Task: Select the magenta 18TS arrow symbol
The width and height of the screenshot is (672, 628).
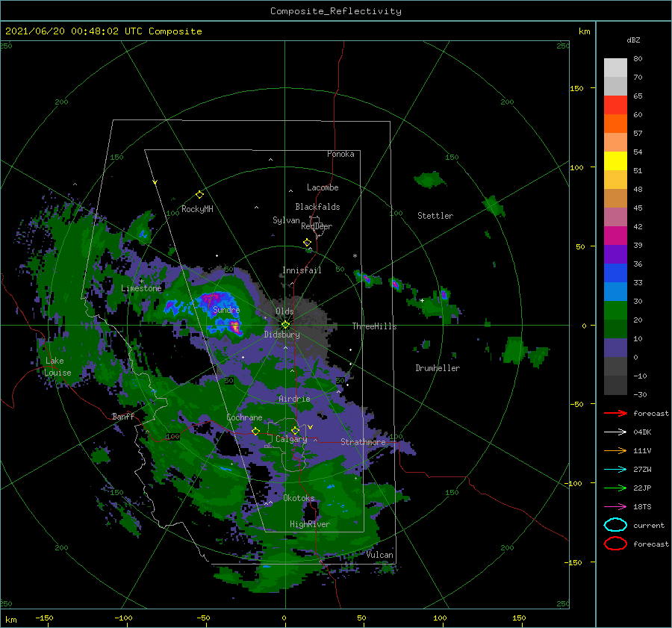Action: [x=615, y=507]
